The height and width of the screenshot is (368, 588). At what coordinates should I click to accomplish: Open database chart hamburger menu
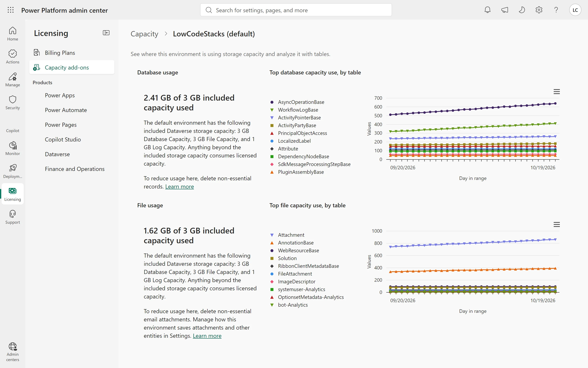click(557, 92)
